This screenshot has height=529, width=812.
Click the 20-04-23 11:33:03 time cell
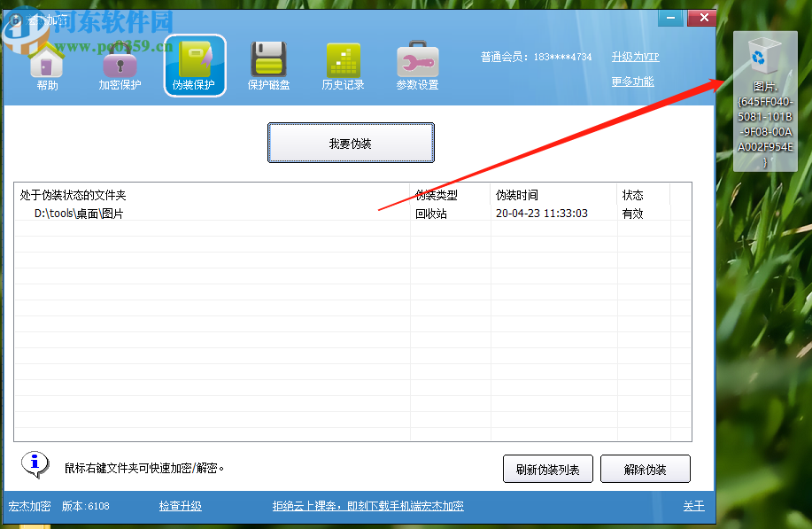coord(542,214)
